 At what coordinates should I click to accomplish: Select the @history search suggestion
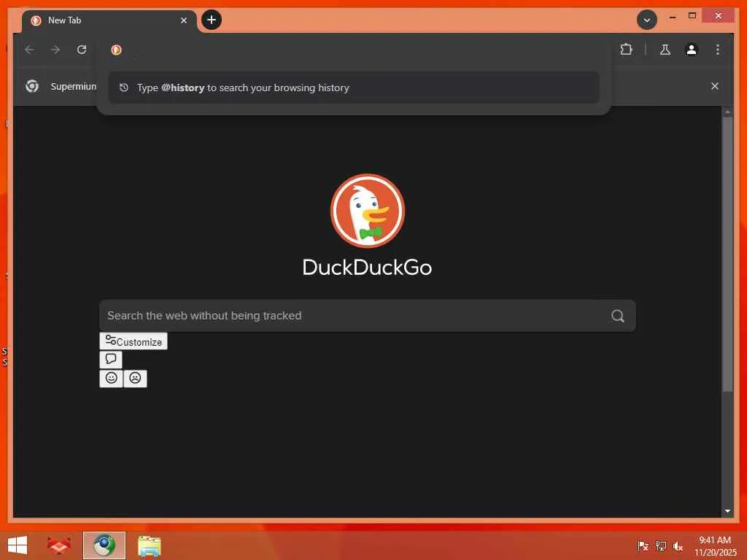click(x=354, y=87)
